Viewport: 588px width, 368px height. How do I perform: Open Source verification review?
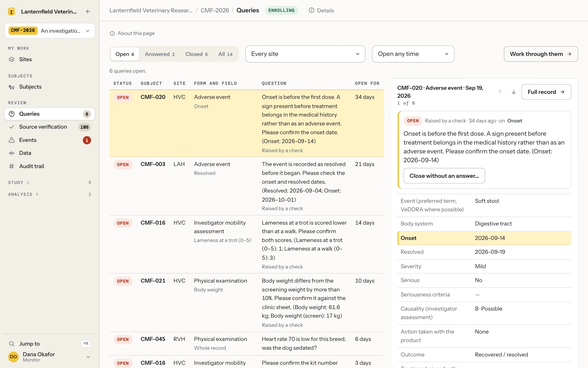[x=49, y=127]
